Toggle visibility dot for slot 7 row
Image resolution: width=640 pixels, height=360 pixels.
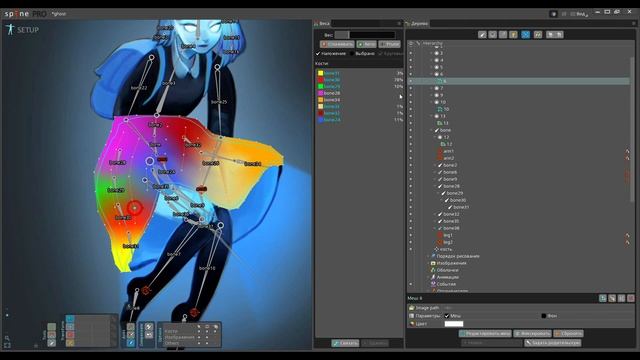411,88
